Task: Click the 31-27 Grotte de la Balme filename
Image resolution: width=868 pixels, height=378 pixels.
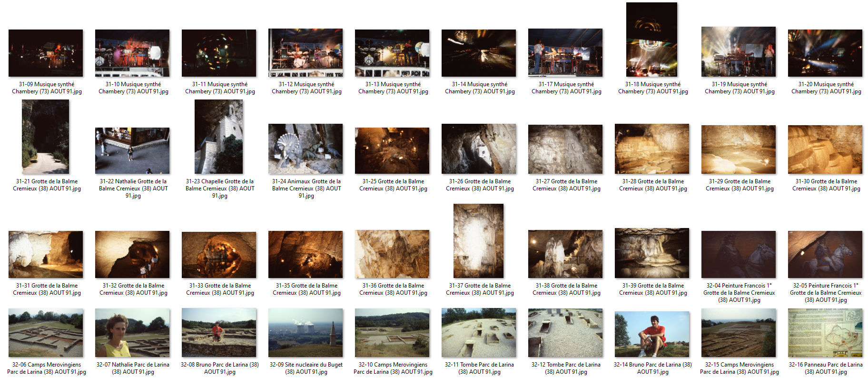Action: coord(566,185)
